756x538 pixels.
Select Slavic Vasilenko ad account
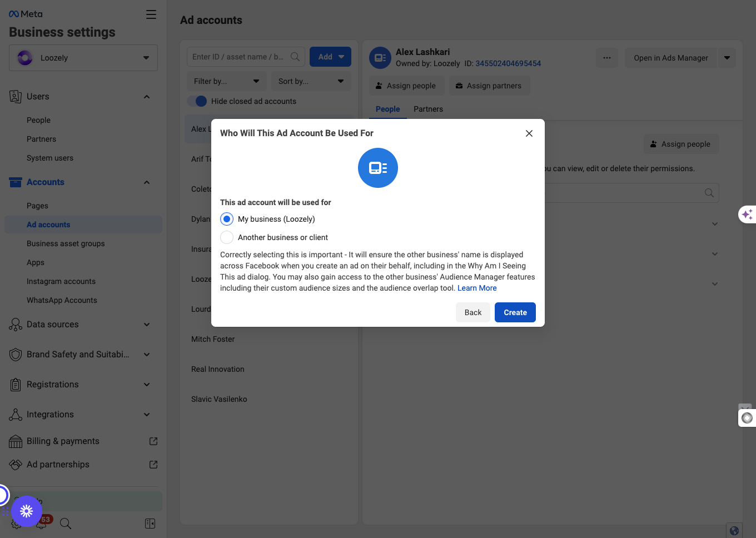(219, 399)
